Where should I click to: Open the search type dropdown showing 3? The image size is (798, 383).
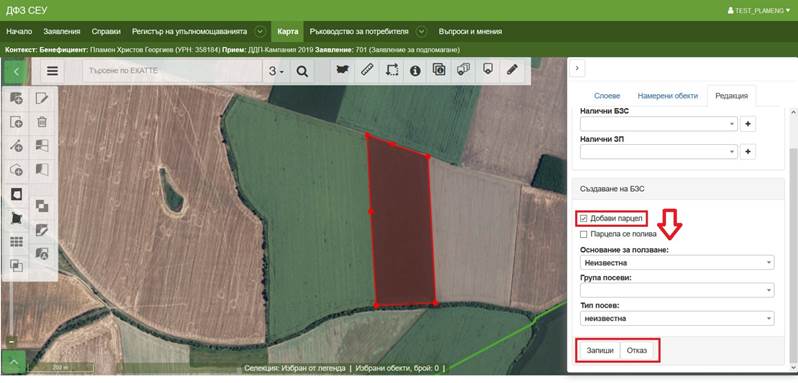tap(276, 72)
